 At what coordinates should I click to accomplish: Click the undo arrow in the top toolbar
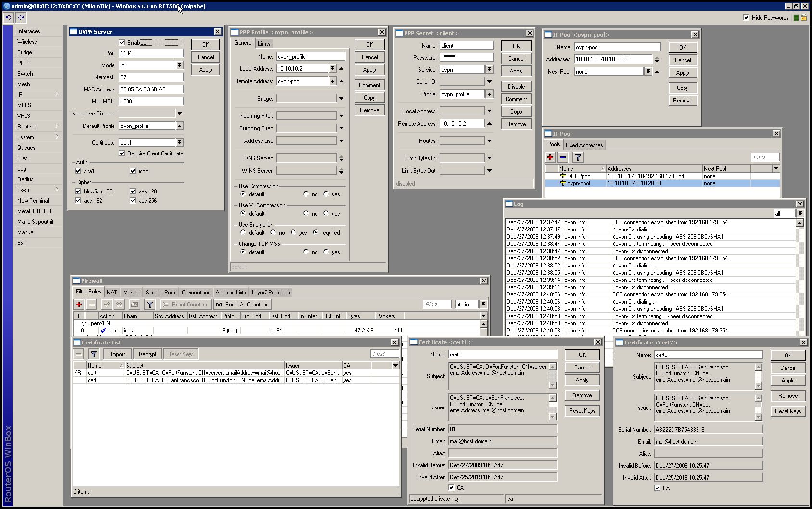(x=8, y=18)
